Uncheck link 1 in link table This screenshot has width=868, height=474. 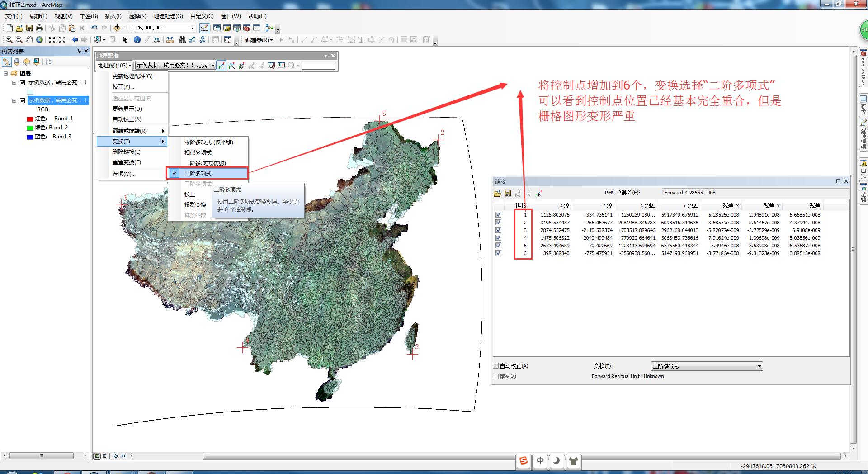(x=498, y=215)
